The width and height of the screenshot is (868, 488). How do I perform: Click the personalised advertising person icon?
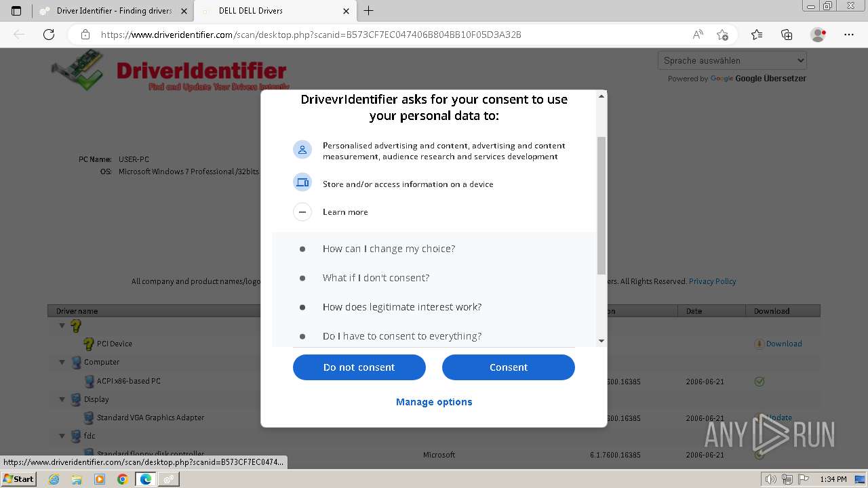click(x=302, y=150)
